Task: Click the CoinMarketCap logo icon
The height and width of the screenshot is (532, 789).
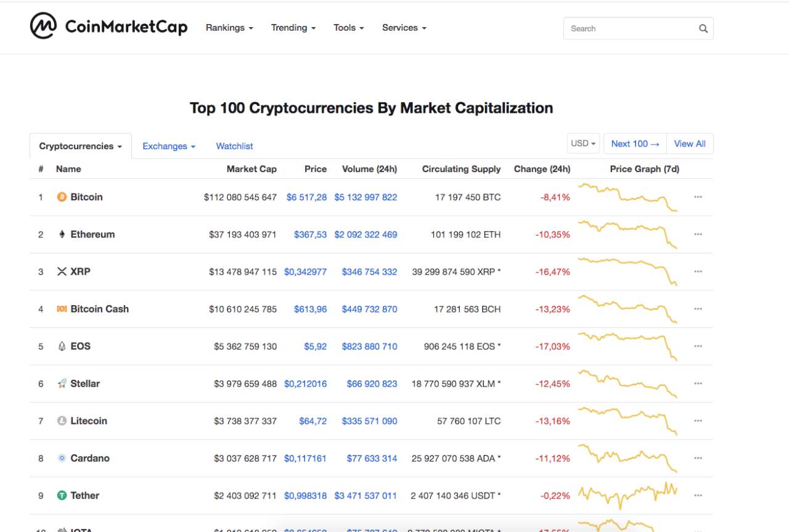Action: [43, 26]
